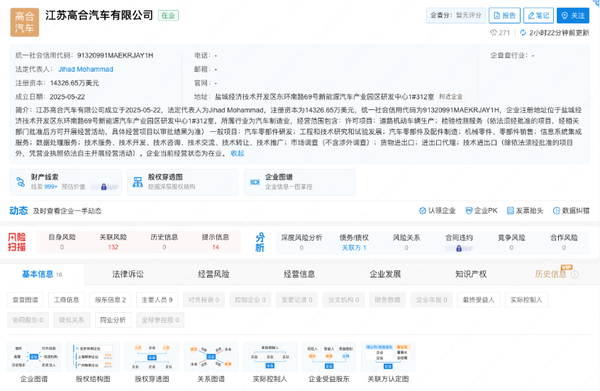Image resolution: width=600 pixels, height=391 pixels.
Task: Open 竞争风险 analysis entry
Action: click(511, 243)
